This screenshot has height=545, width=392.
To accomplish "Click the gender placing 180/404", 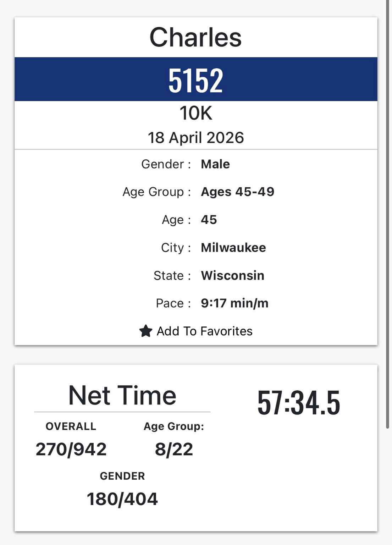I will coord(122,499).
